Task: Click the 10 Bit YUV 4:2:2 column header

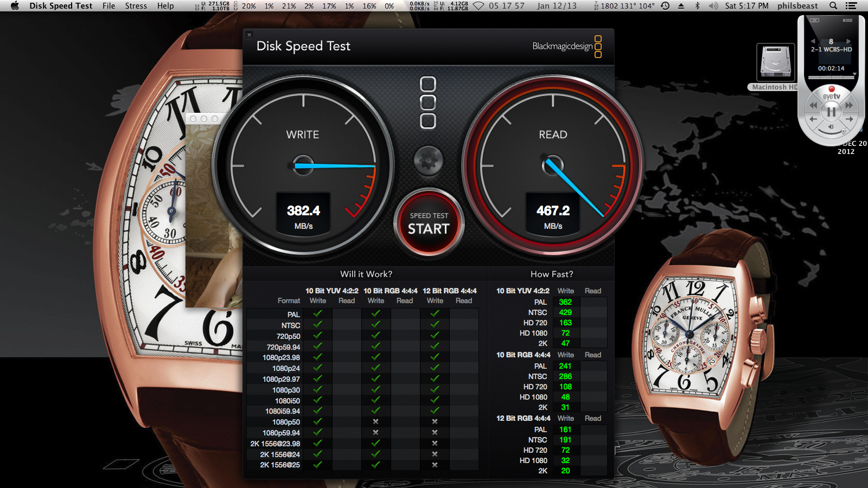Action: [x=332, y=291]
